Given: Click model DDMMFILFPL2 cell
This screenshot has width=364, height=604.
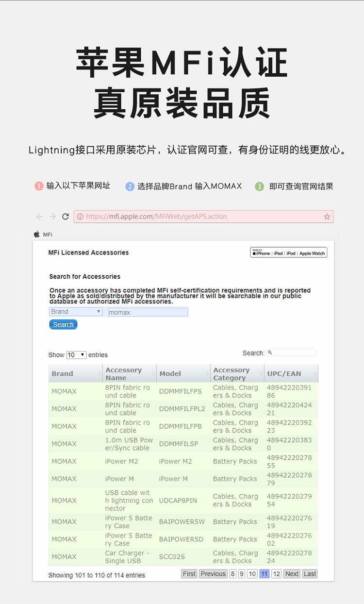Looking at the screenshot, I should (x=182, y=409).
